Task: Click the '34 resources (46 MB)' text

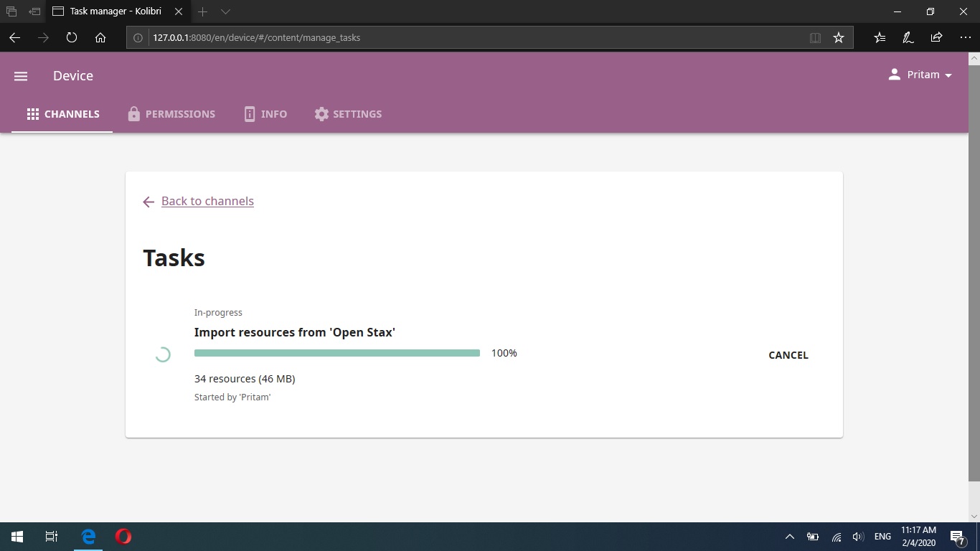Action: (x=245, y=379)
